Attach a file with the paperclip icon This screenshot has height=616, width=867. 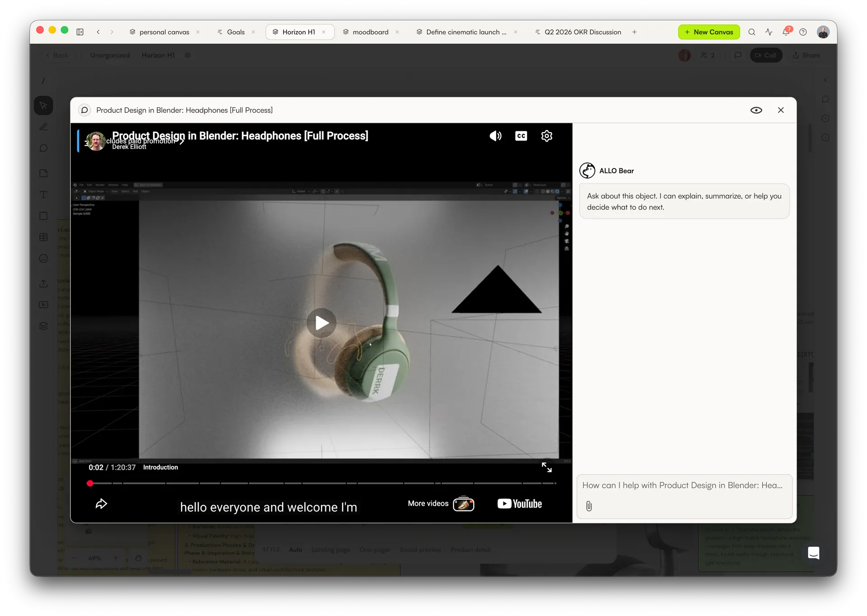pos(589,506)
